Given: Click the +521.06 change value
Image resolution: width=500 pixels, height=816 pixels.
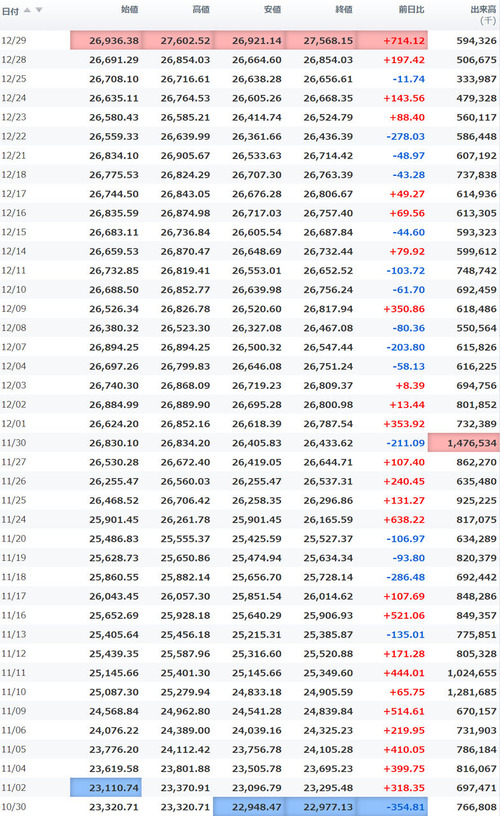Looking at the screenshot, I should tap(404, 615).
